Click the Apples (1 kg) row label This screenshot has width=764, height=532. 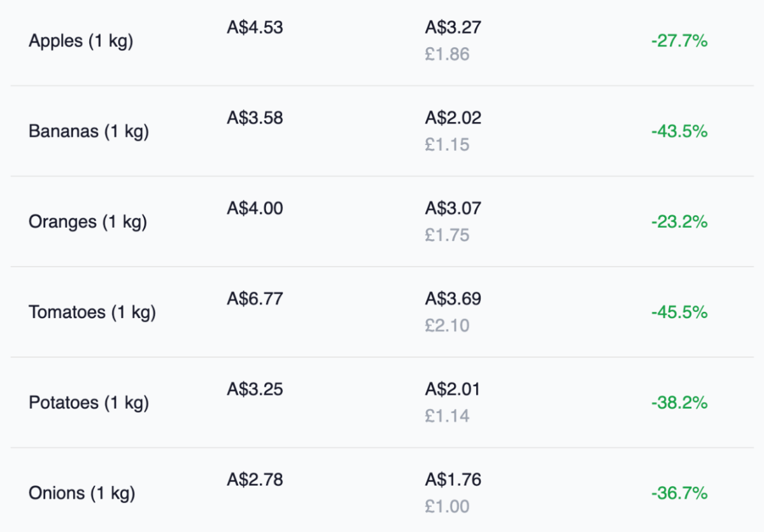pos(81,41)
